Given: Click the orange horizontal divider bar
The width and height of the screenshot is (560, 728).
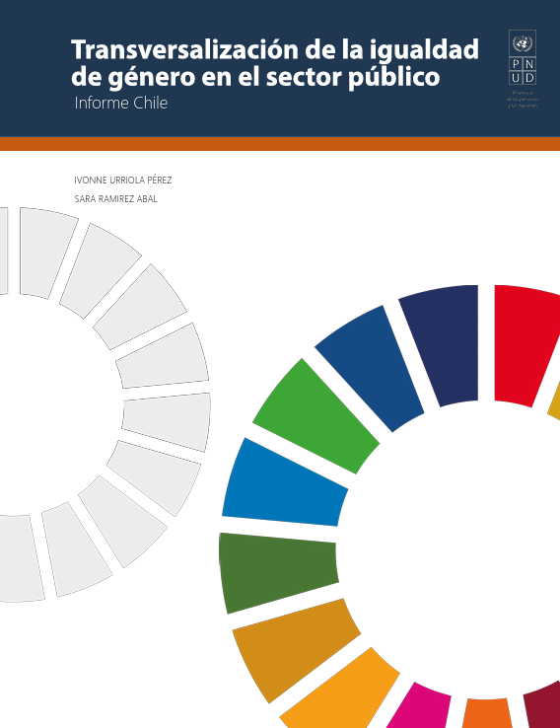Looking at the screenshot, I should click(280, 143).
